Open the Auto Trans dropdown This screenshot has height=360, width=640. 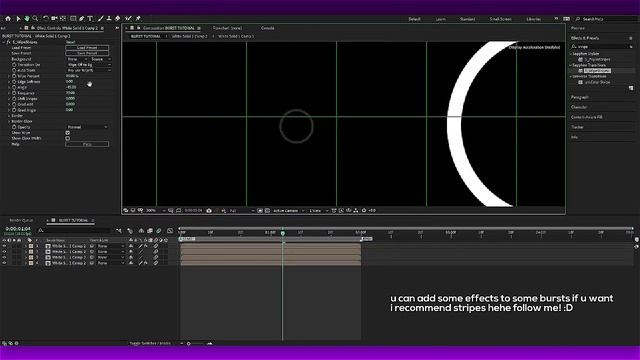(x=89, y=70)
